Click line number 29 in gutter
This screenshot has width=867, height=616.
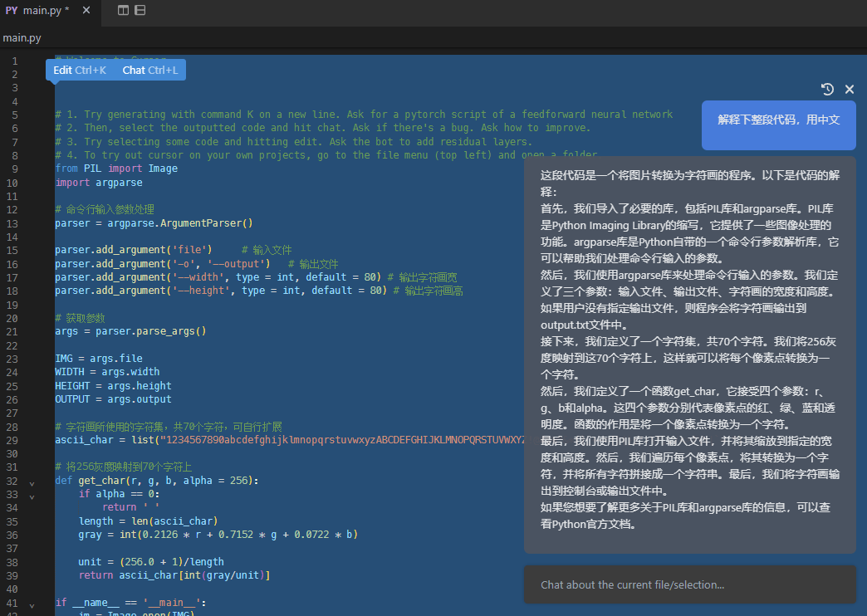pos(12,441)
